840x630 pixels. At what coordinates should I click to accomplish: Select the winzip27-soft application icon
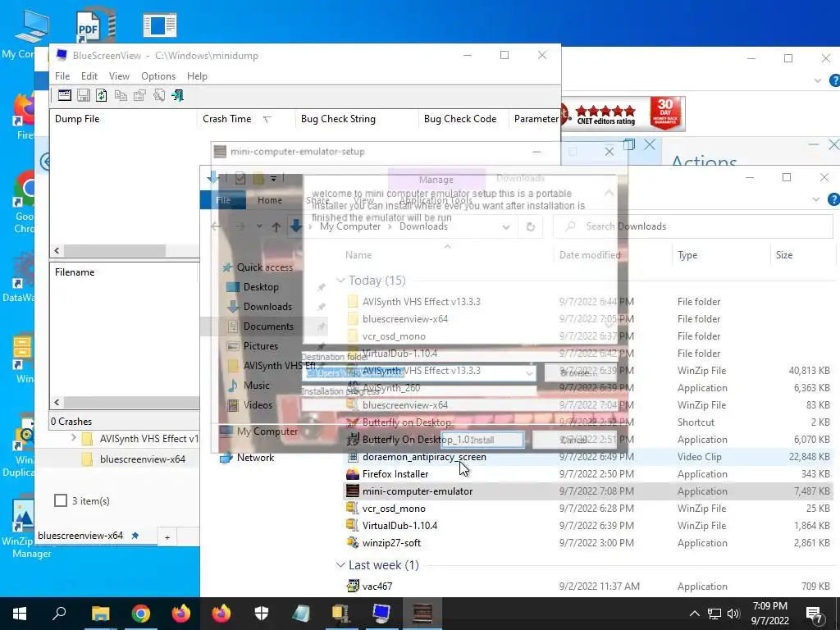tap(353, 543)
